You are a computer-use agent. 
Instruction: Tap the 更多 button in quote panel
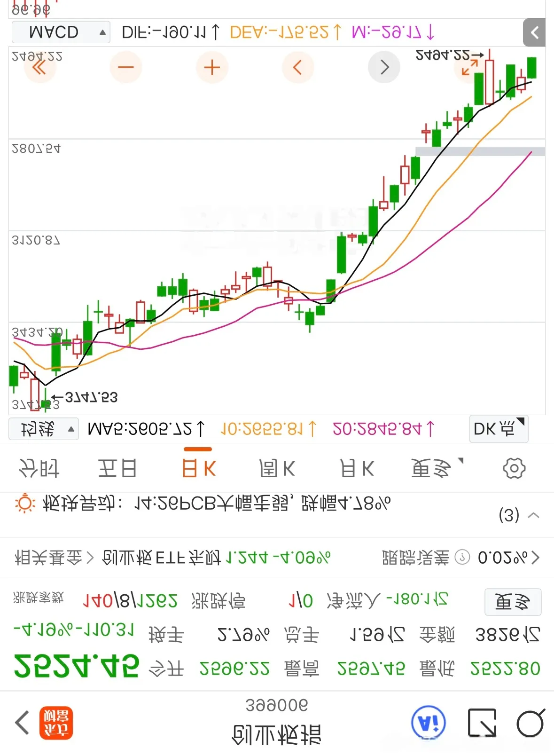click(x=513, y=602)
